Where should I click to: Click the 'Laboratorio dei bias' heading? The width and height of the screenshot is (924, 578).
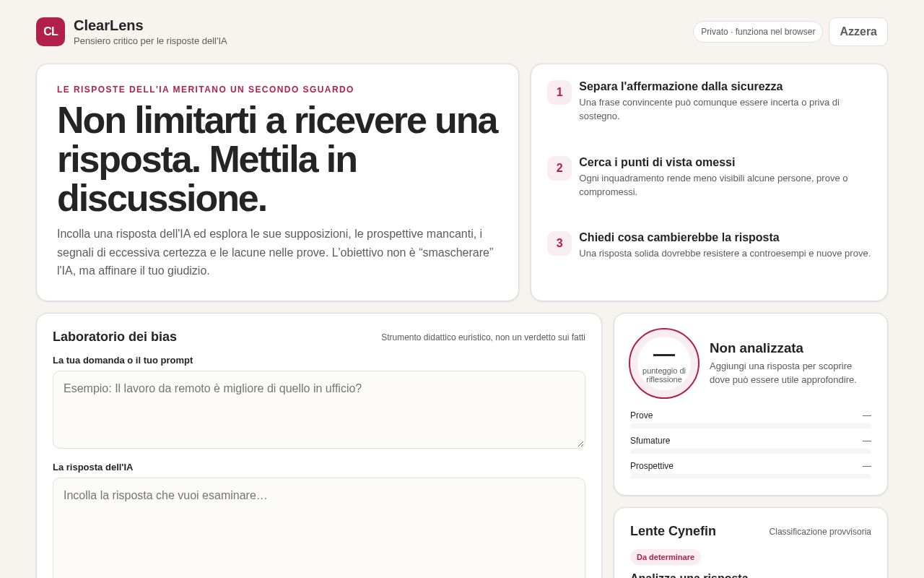115,337
